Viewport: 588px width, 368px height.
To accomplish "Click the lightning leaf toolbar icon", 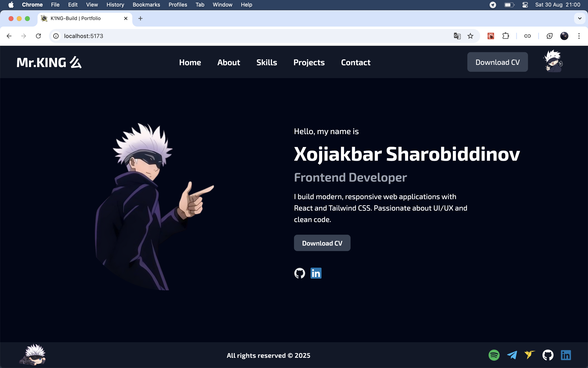I will click(x=549, y=36).
